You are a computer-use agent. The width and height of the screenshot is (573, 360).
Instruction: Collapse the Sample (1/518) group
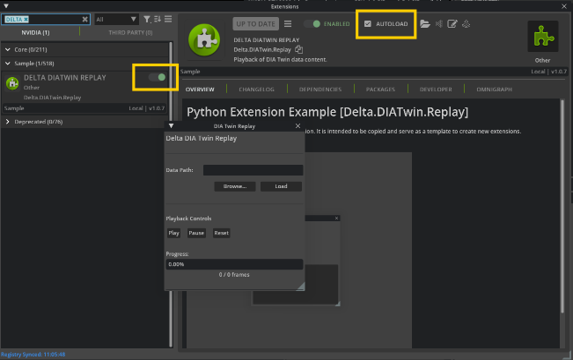[x=7, y=63]
